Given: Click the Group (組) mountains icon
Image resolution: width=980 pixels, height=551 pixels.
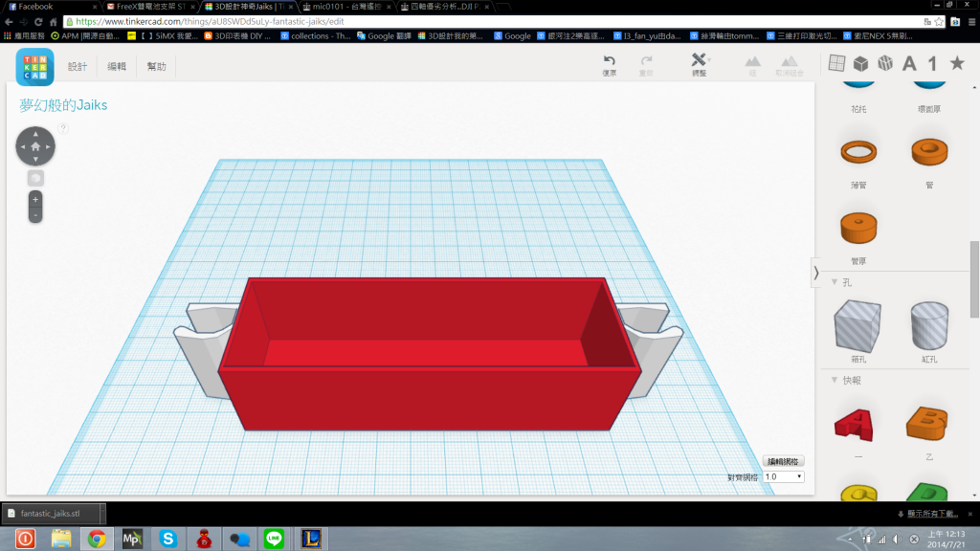Looking at the screenshot, I should point(752,61).
